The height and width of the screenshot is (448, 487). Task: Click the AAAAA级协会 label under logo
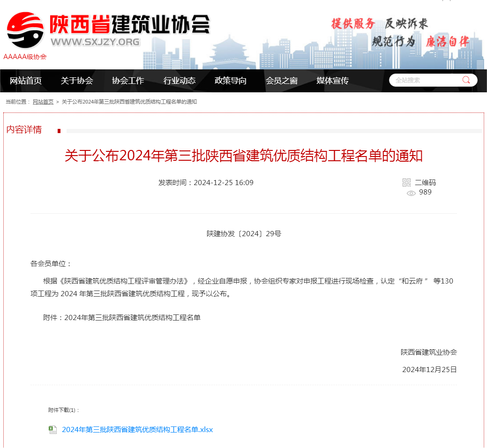pos(25,57)
